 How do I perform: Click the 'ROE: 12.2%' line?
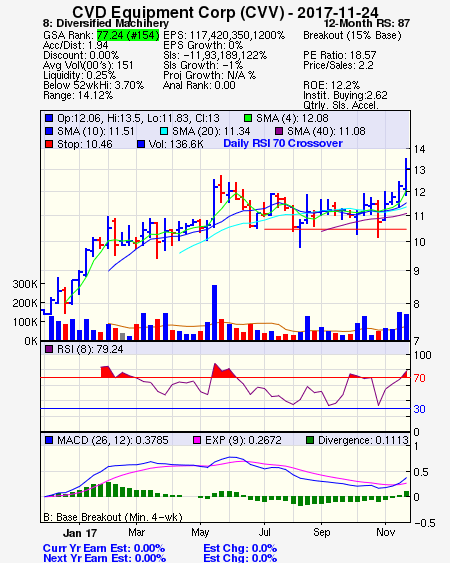coord(331,85)
